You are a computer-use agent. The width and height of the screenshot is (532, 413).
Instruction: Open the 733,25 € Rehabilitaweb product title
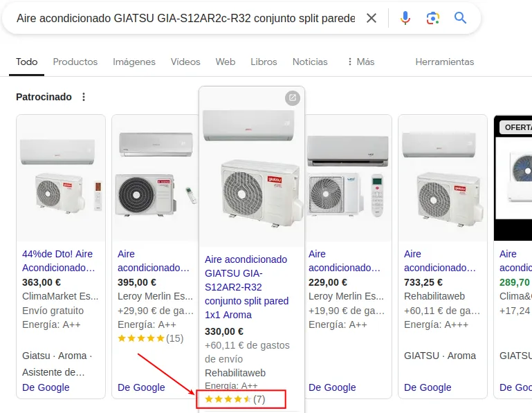click(440, 261)
